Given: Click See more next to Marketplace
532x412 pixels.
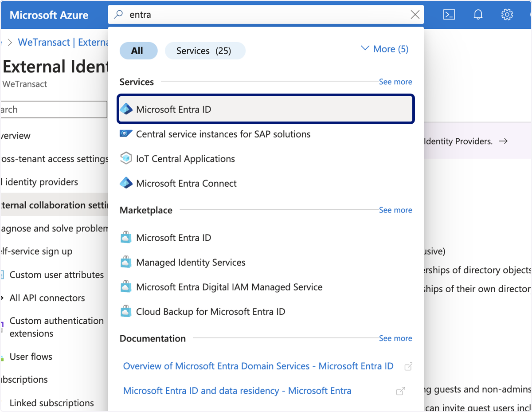Looking at the screenshot, I should pyautogui.click(x=395, y=210).
